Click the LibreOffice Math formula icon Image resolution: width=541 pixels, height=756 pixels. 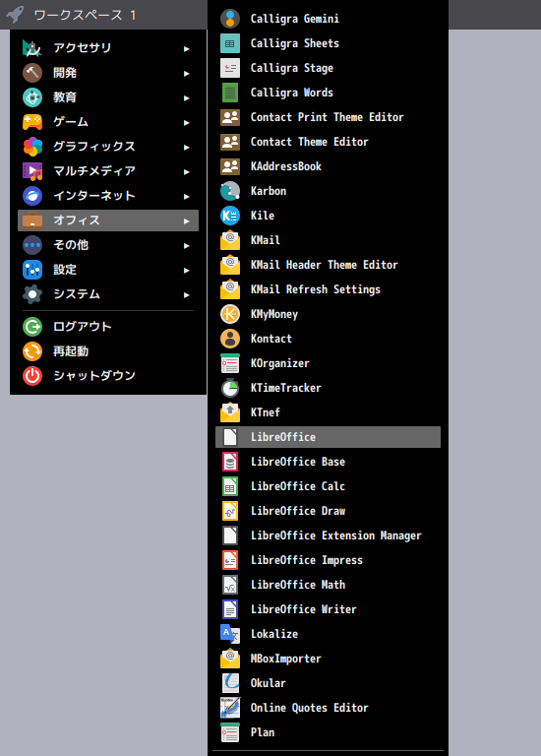tap(230, 585)
